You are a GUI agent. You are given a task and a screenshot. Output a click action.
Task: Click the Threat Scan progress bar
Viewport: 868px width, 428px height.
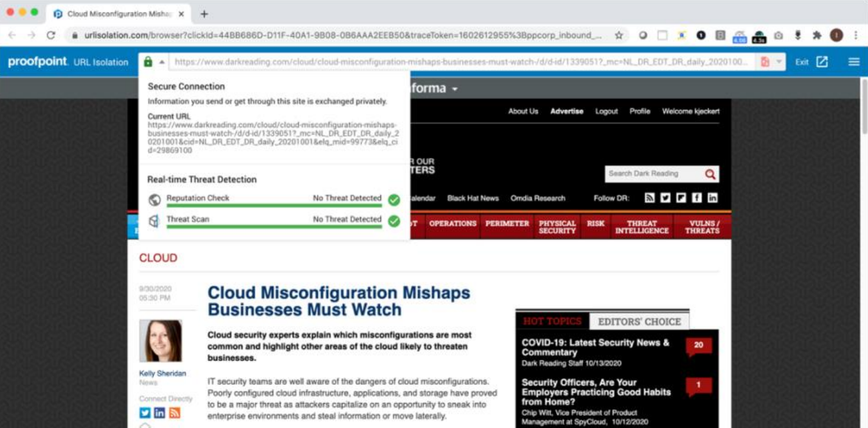tap(274, 227)
